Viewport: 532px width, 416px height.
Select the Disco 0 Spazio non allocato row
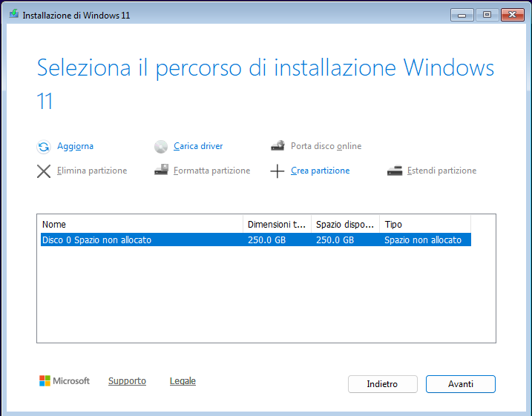pyautogui.click(x=141, y=240)
